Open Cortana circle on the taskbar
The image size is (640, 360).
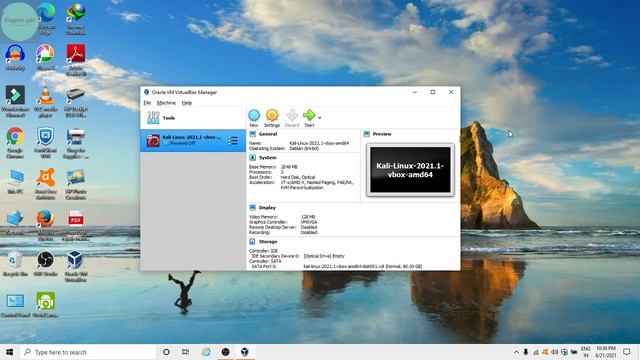click(166, 352)
